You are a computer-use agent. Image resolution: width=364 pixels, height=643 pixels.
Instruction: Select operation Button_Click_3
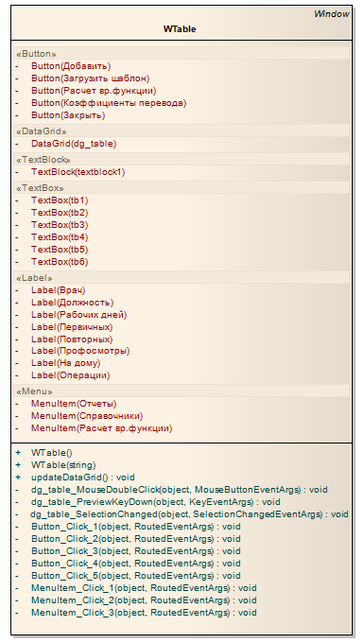tap(136, 551)
